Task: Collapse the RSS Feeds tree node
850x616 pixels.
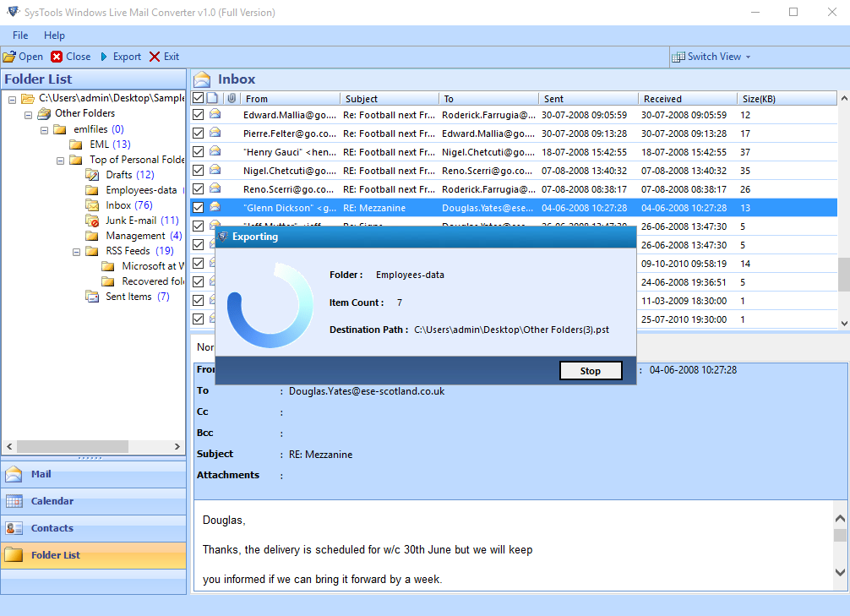Action: pyautogui.click(x=76, y=252)
